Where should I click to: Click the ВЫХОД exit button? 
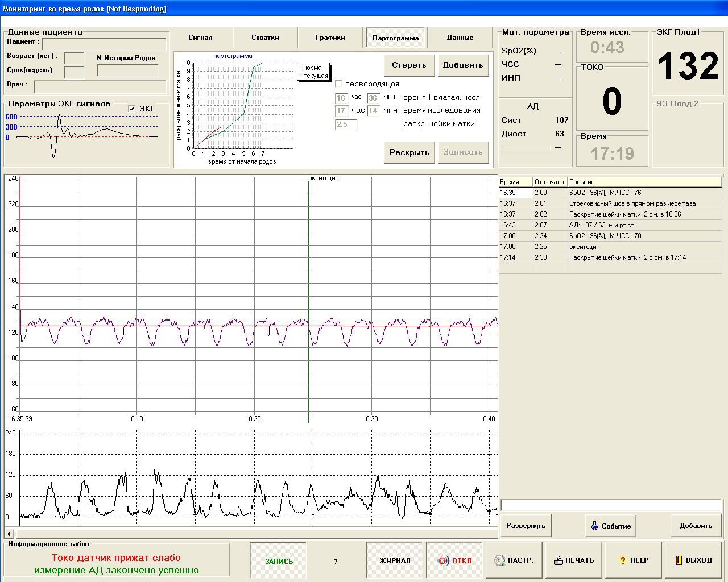pyautogui.click(x=693, y=560)
